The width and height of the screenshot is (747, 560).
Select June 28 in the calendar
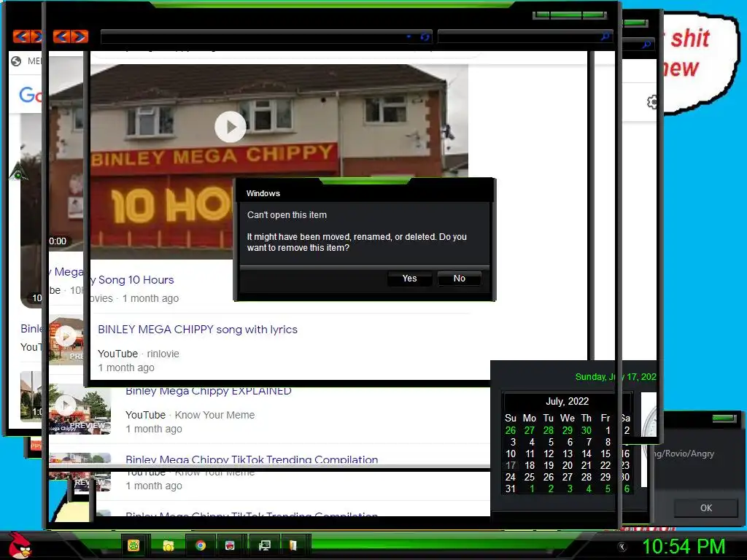tap(549, 430)
